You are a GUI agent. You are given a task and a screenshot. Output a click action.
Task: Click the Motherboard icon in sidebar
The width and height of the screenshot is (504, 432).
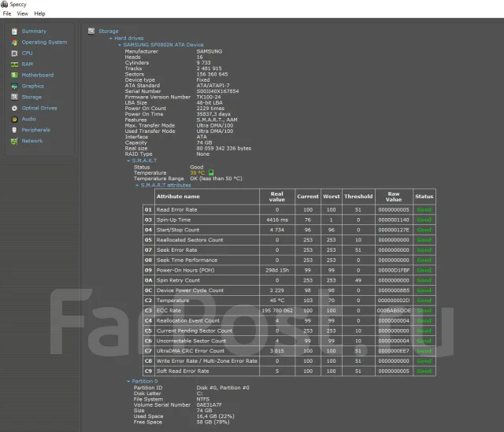pyautogui.click(x=14, y=76)
